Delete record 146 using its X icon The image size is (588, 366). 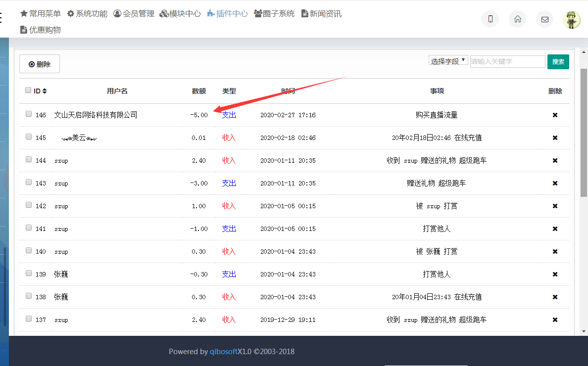point(555,115)
